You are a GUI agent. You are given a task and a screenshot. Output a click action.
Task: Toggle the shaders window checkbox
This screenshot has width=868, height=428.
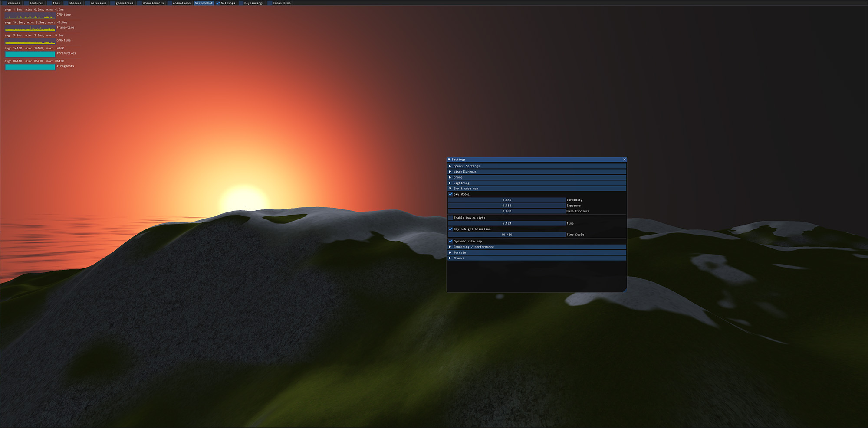pos(66,3)
